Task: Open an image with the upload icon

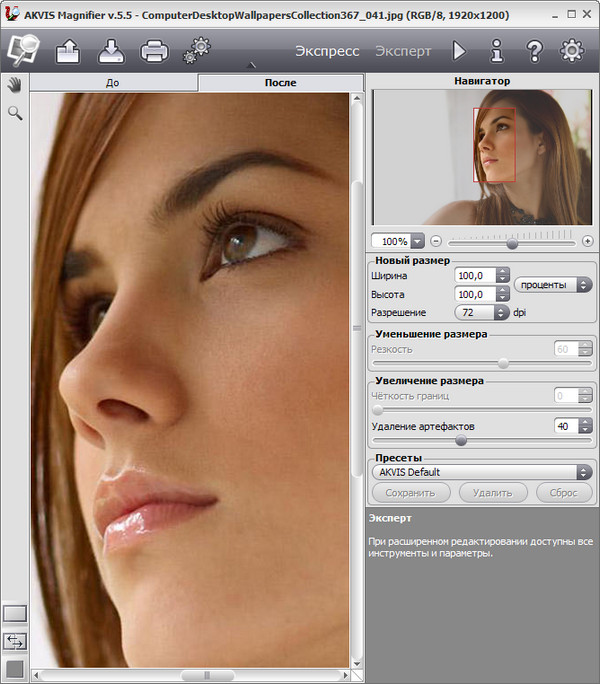Action: 69,49
